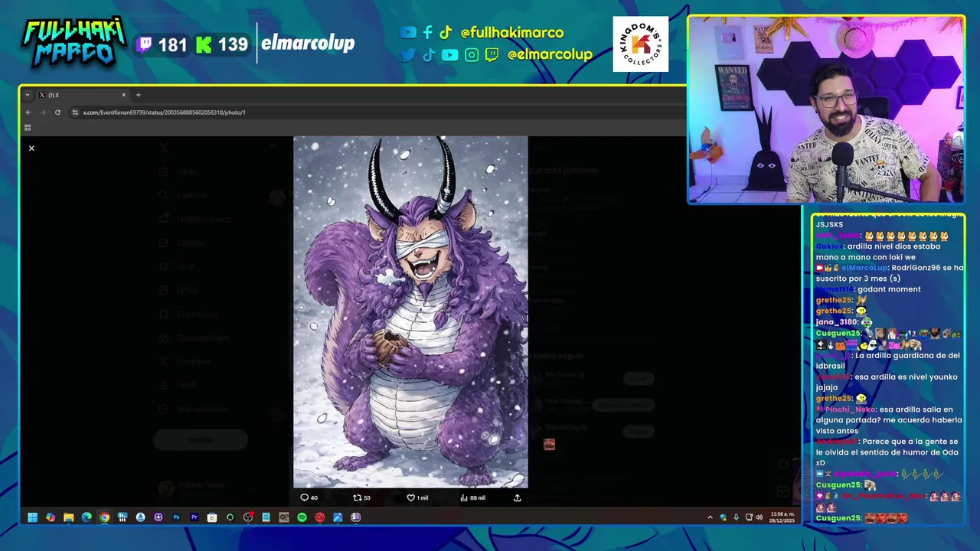Open view stats showing 88 mil
This screenshot has width=980, height=551.
pos(472,497)
